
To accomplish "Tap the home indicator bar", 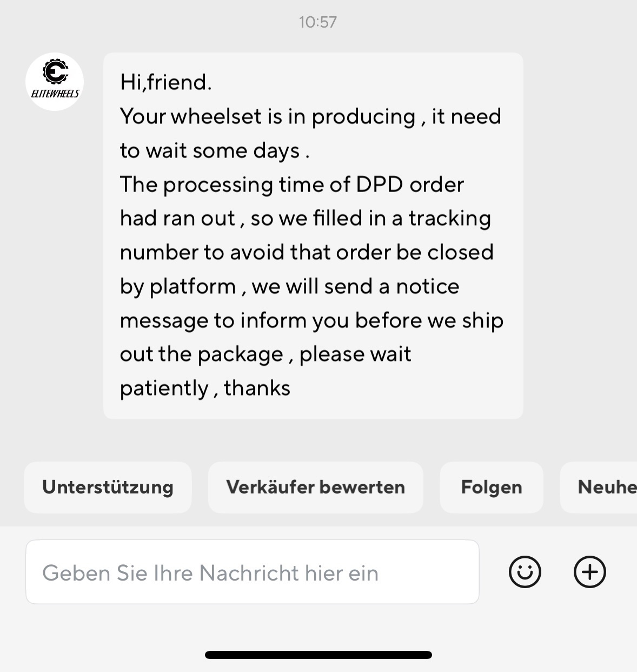I will (318, 655).
